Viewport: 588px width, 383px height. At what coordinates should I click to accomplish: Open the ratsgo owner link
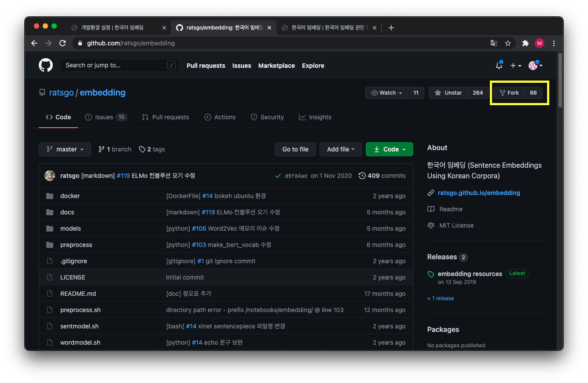61,92
